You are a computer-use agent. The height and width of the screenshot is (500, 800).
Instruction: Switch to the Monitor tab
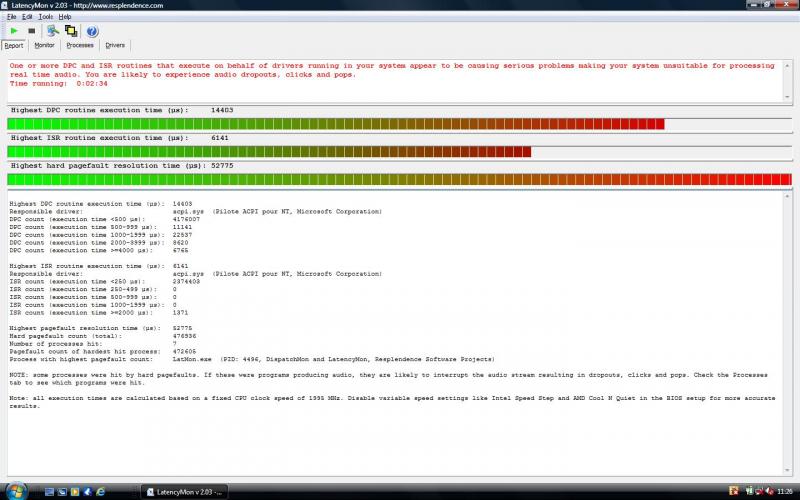pos(44,45)
